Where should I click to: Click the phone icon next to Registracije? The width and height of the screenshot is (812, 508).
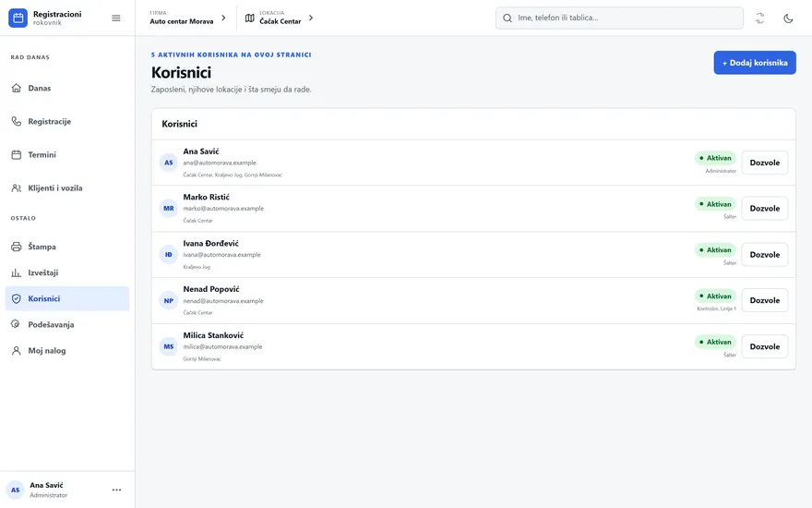point(17,121)
